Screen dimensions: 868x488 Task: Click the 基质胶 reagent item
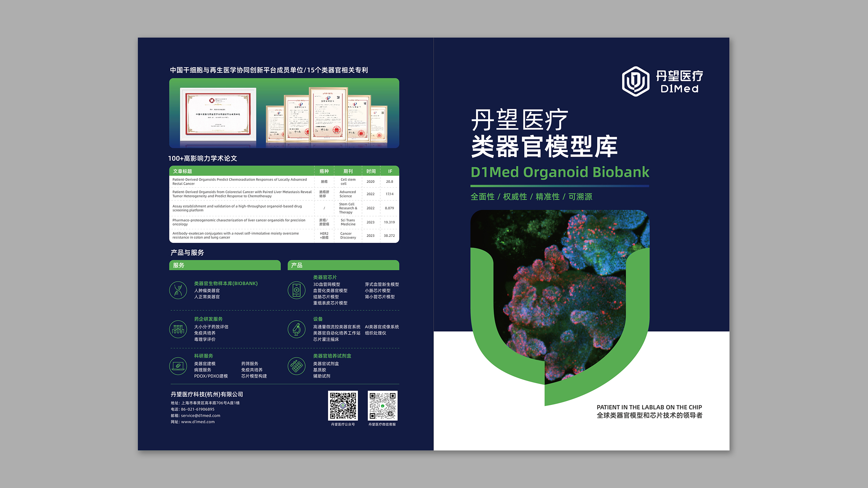coord(319,370)
